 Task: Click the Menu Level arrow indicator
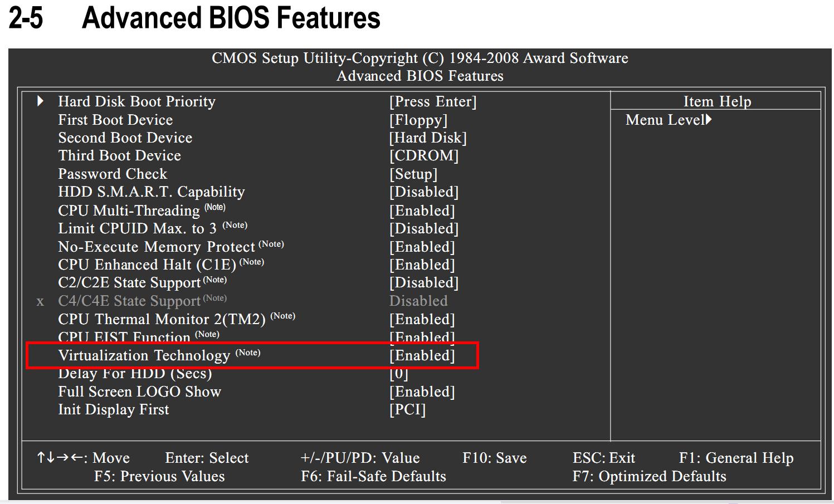click(708, 120)
